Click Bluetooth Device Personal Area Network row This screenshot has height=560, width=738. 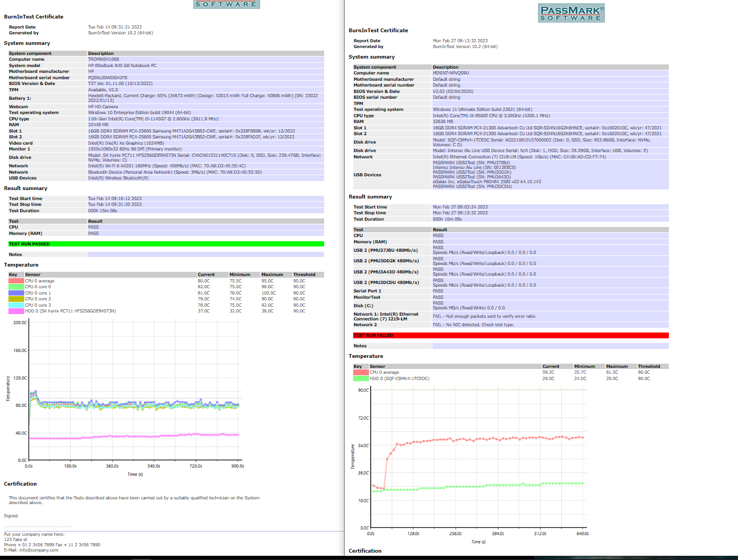tap(175, 172)
